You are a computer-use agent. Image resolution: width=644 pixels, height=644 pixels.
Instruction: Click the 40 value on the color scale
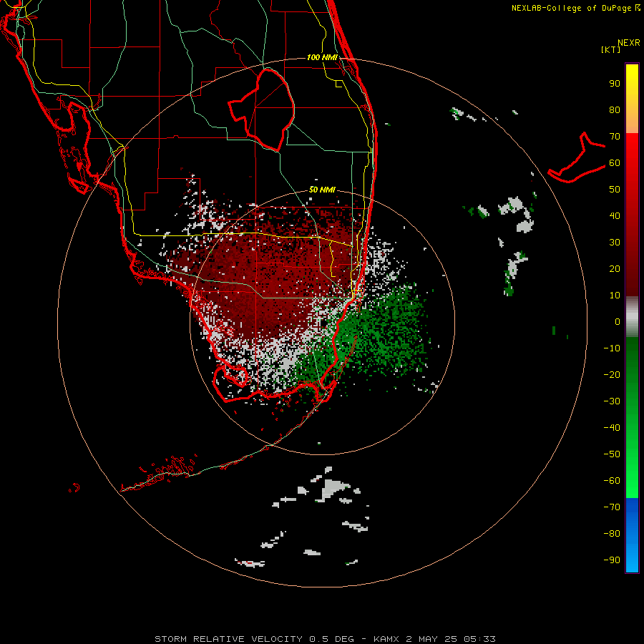615,215
